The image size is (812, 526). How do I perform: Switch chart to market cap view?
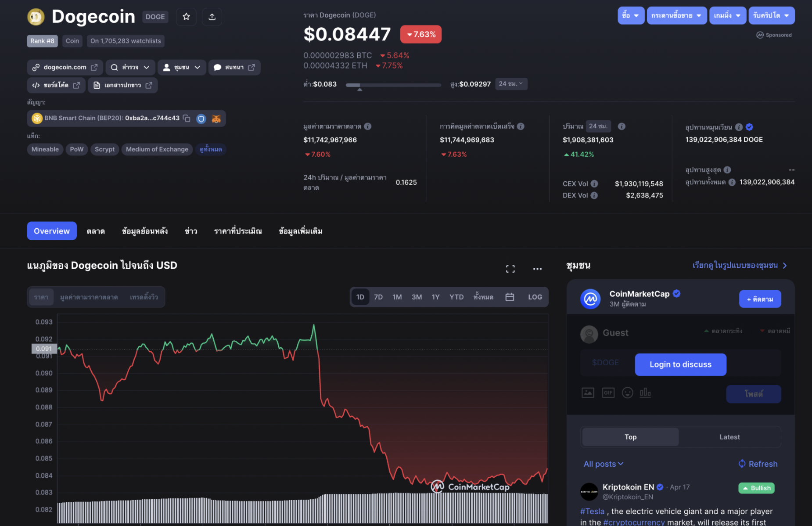click(89, 297)
